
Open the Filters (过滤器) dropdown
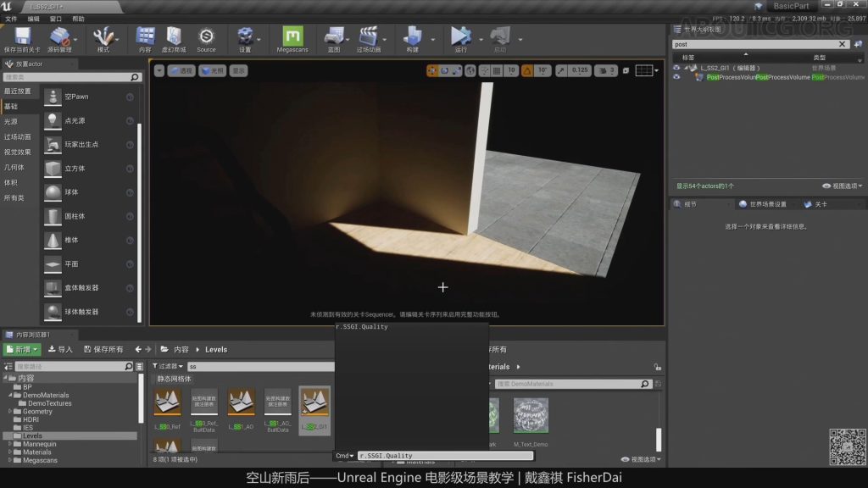click(168, 366)
